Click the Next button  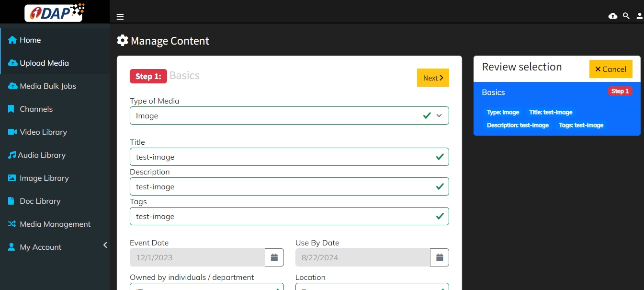pos(433,78)
